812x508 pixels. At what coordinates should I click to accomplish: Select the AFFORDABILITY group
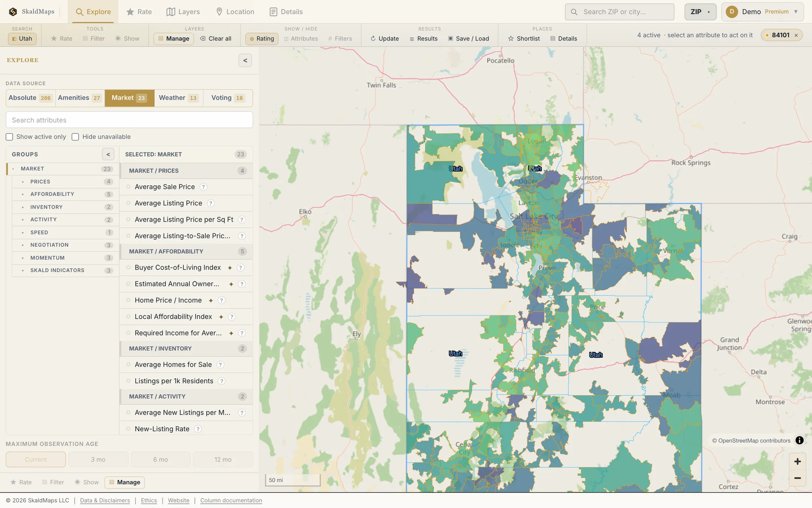click(65, 194)
